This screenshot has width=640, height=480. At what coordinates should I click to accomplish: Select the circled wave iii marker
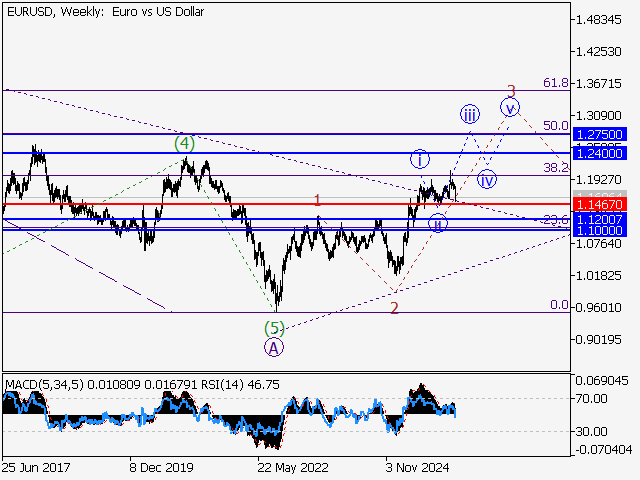pyautogui.click(x=470, y=113)
